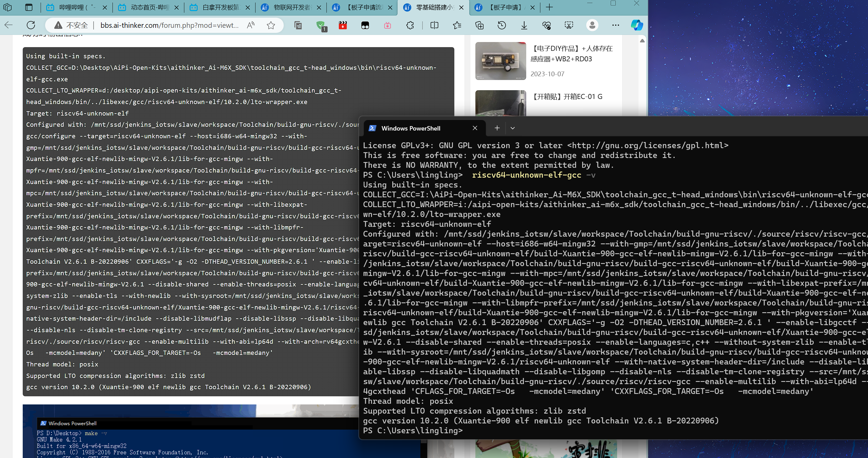Close the Windows PowerShell terminal tab
Viewport: 868px width, 458px height.
pos(475,128)
